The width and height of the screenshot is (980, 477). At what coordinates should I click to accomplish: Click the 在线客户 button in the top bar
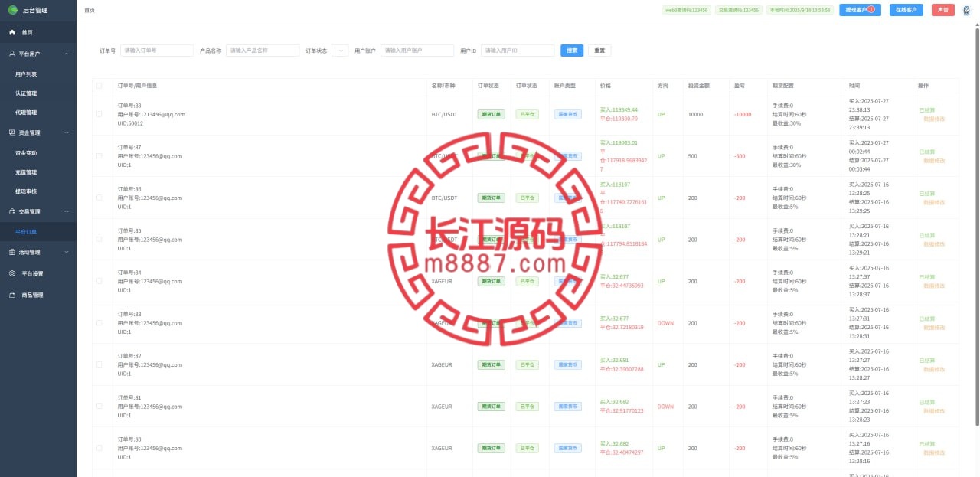tap(906, 10)
